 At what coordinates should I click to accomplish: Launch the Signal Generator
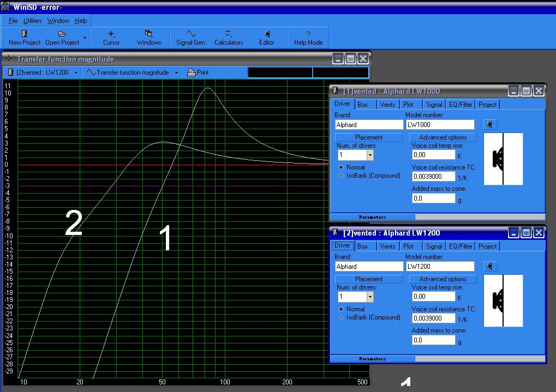click(190, 37)
